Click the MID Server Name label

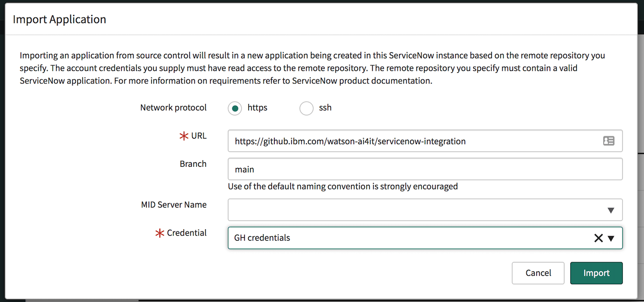click(x=174, y=205)
